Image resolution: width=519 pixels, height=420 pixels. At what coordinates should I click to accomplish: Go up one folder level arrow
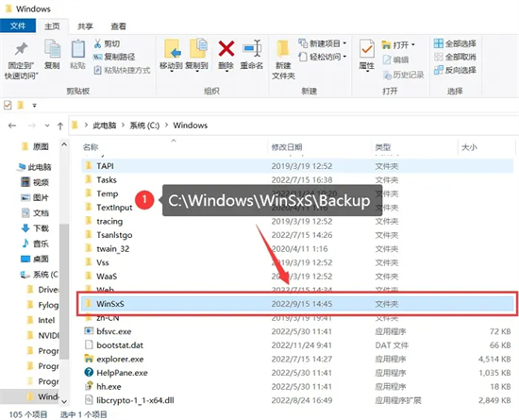pyautogui.click(x=60, y=126)
